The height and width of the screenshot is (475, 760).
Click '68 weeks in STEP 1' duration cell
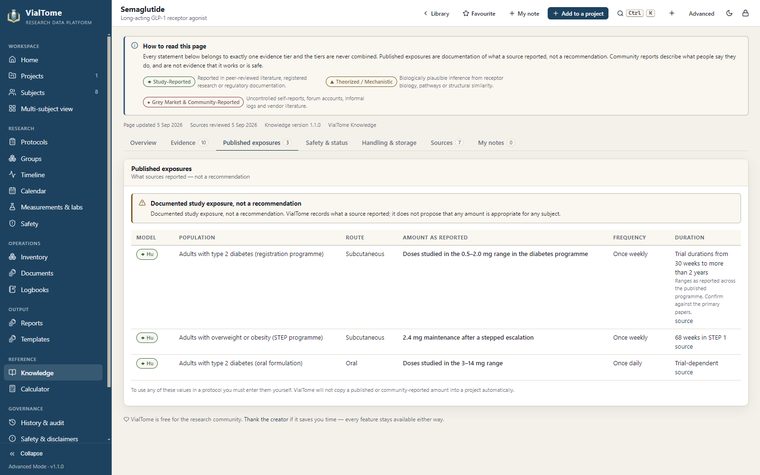coord(700,337)
